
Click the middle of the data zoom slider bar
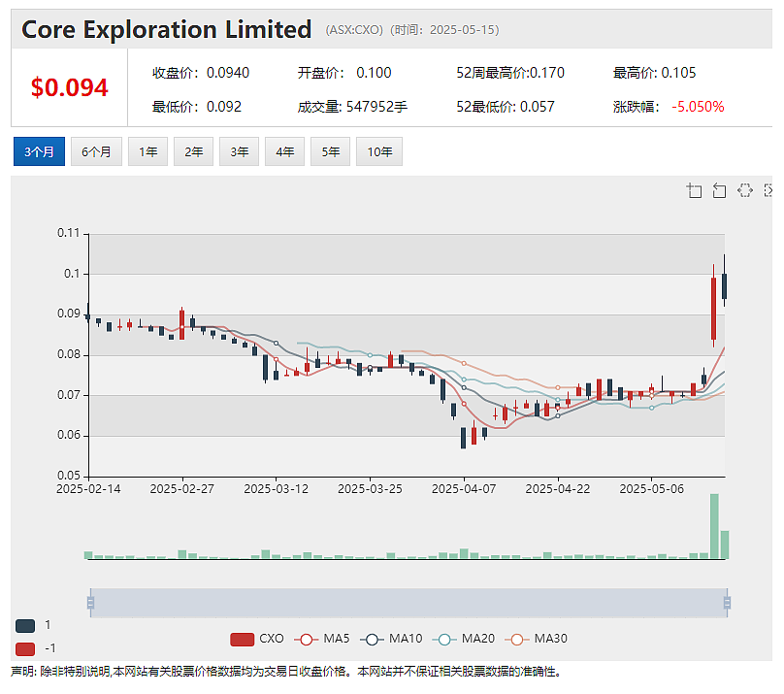pos(408,603)
